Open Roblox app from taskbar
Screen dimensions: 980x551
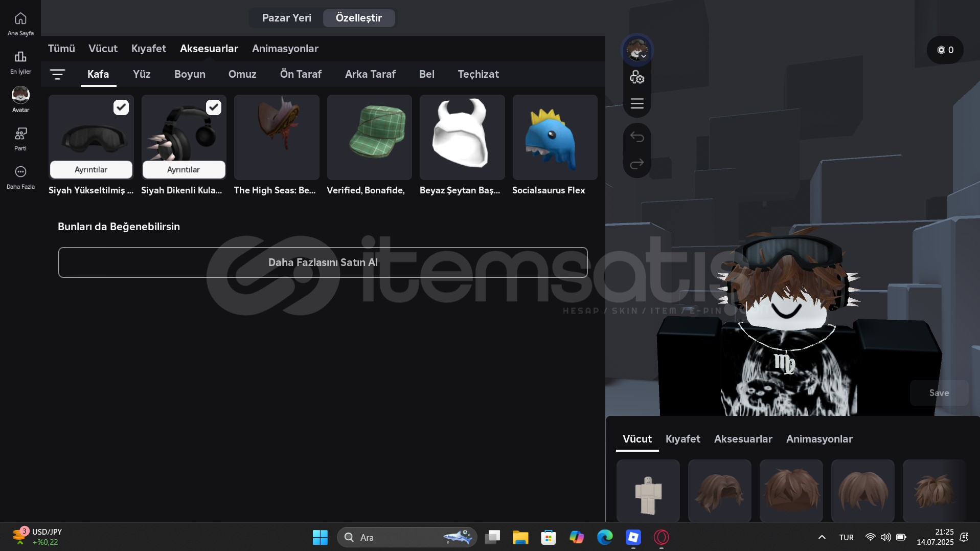(x=633, y=537)
